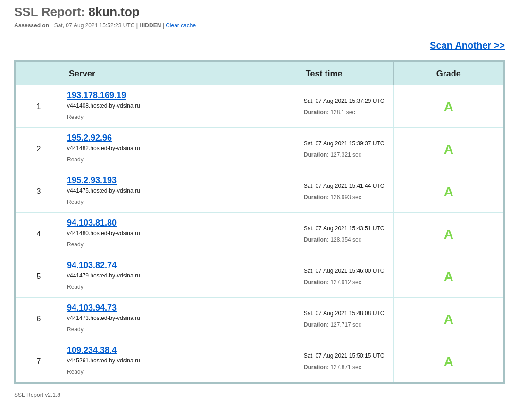The image size is (519, 420).
Task: Click row number 7 cell
Action: point(39,361)
